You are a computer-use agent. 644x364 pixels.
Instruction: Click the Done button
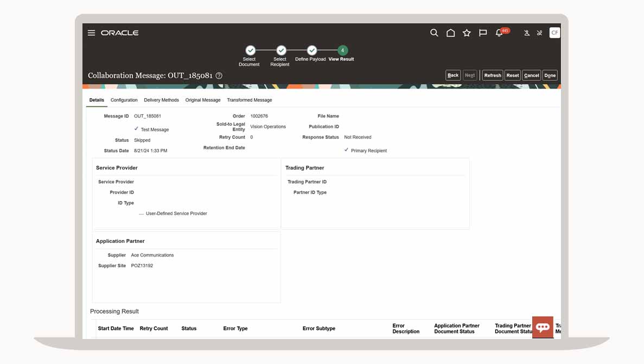tap(550, 76)
